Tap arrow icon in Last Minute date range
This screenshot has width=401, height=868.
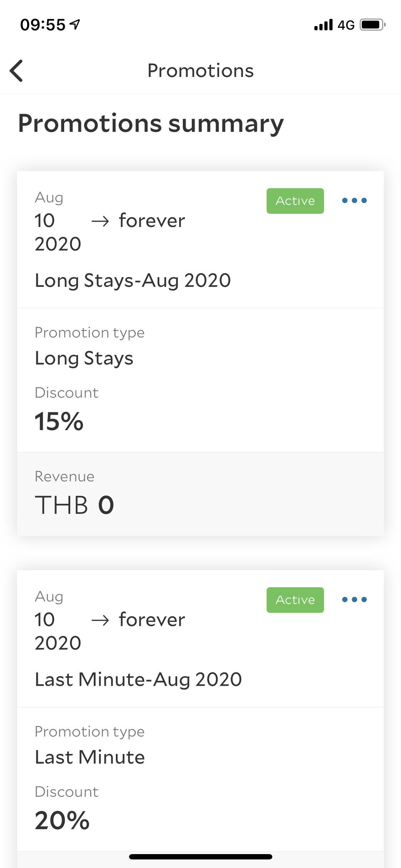(x=100, y=621)
